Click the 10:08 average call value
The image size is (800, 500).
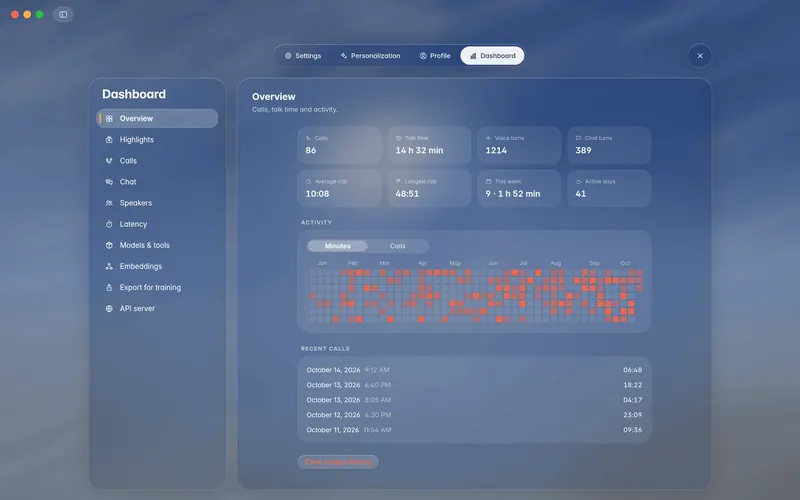point(317,194)
